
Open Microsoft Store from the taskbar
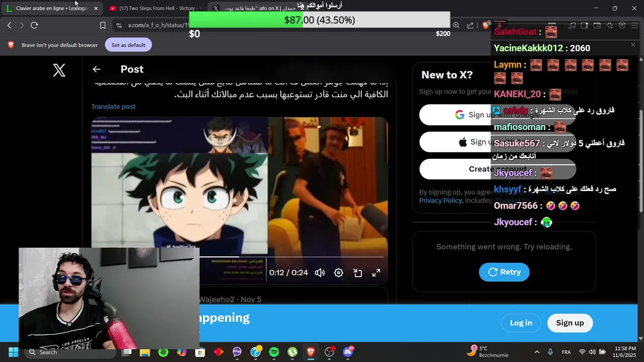click(200, 352)
